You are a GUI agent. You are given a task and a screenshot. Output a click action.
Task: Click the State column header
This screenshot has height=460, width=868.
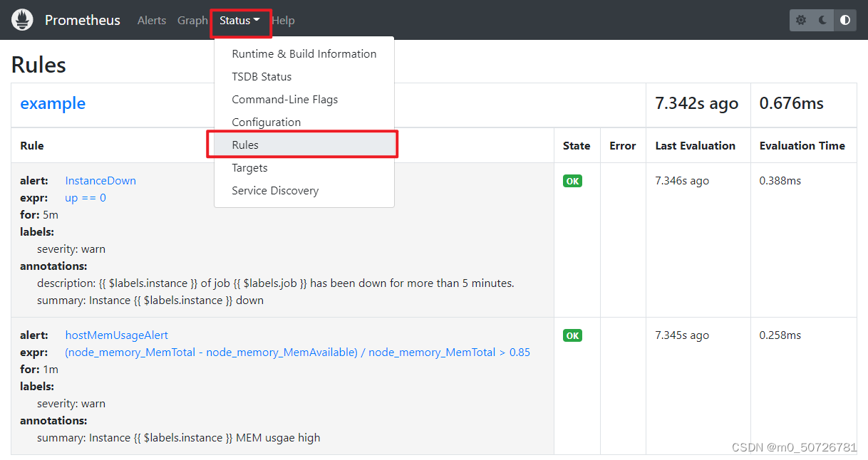click(577, 146)
